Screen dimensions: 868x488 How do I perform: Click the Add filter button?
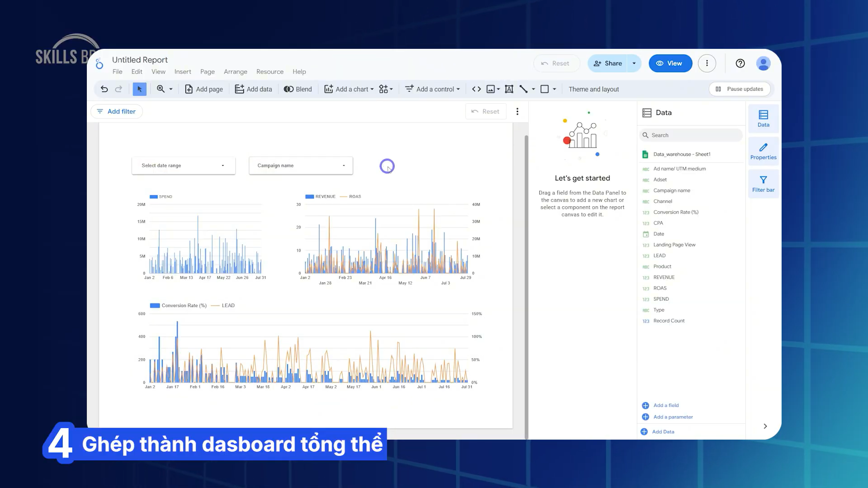click(117, 111)
